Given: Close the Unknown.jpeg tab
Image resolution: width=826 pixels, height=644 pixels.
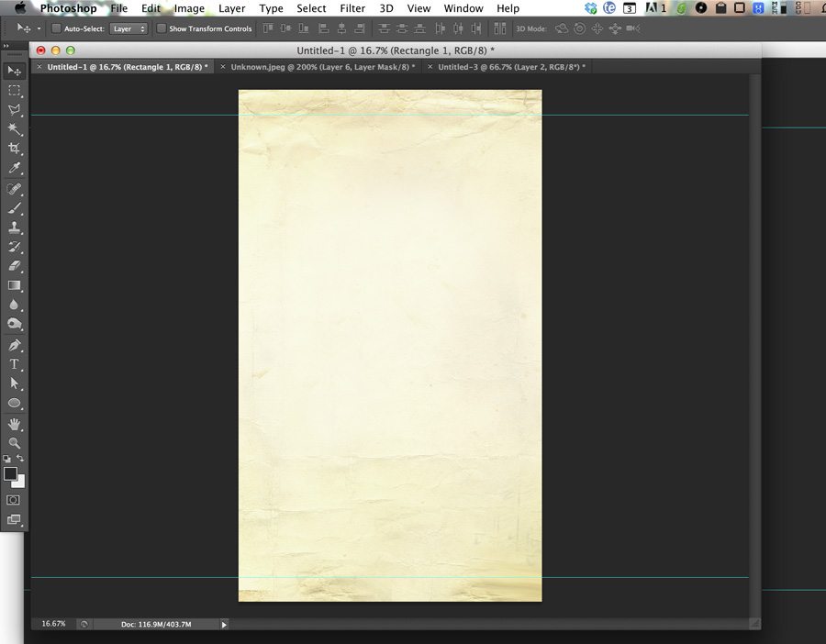Looking at the screenshot, I should point(223,67).
